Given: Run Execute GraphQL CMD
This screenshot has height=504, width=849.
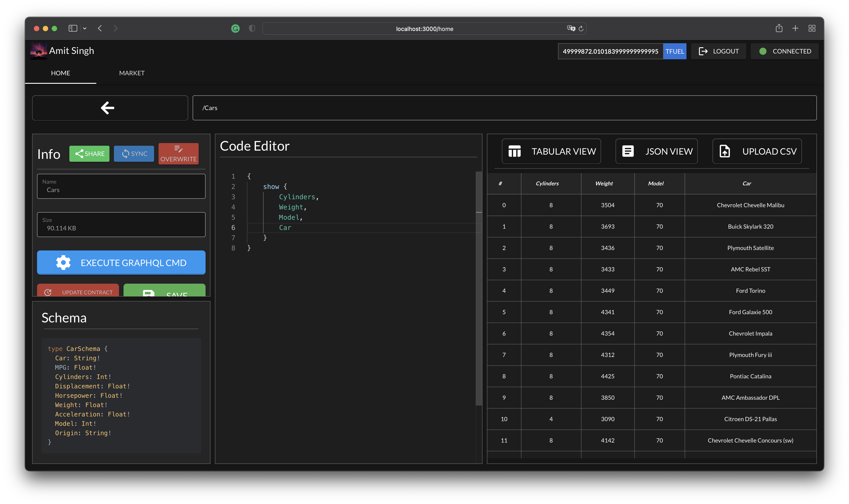Looking at the screenshot, I should click(x=121, y=262).
